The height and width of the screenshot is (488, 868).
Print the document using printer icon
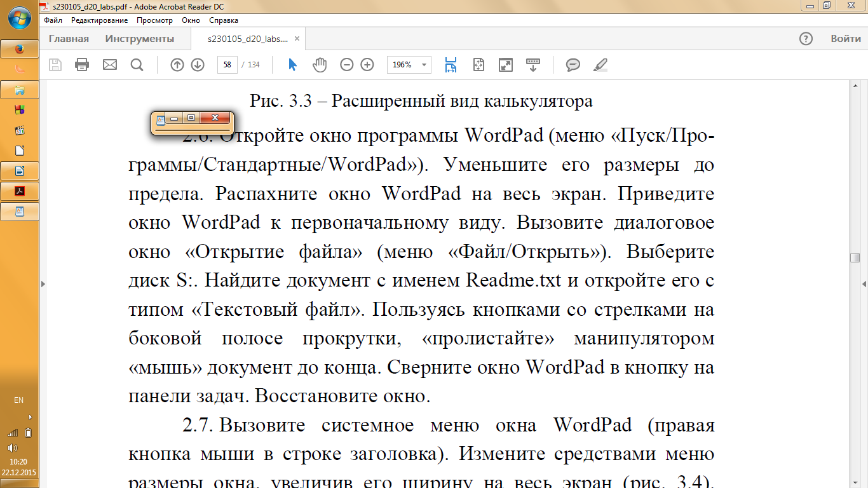click(x=82, y=65)
